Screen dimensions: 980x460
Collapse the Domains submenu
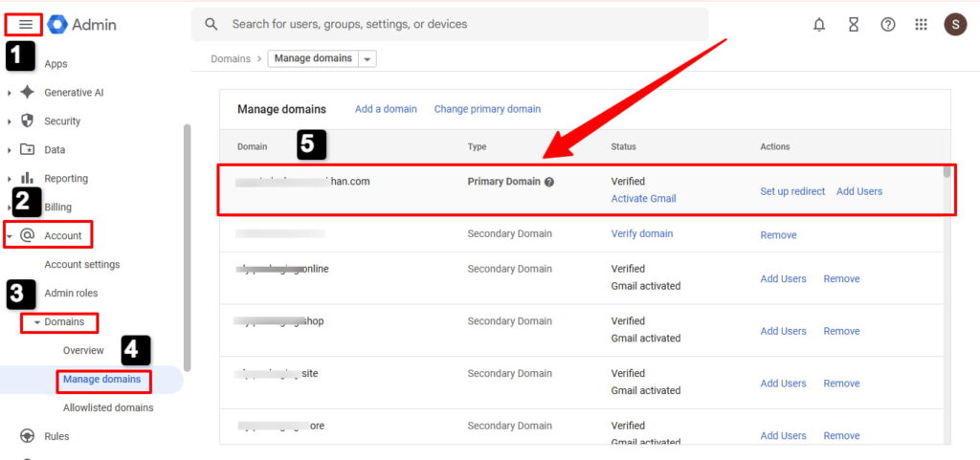(37, 322)
